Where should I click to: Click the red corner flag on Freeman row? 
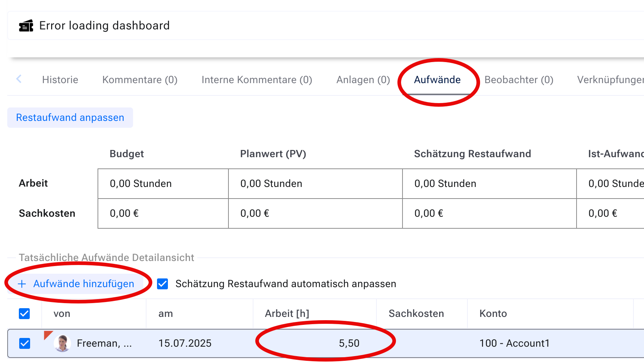(47, 334)
